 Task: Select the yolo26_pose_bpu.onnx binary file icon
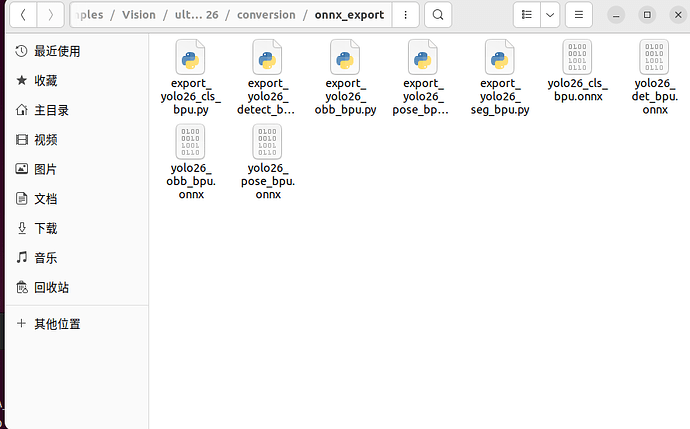(268, 142)
